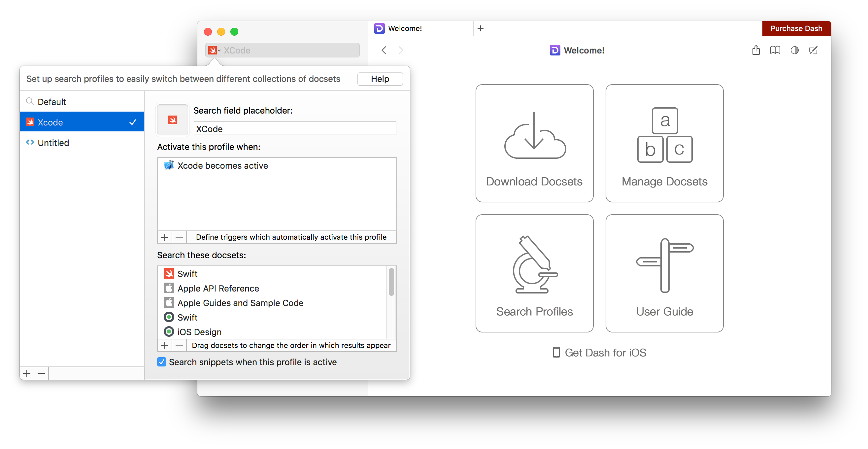Open the annotation editor pencil icon
The height and width of the screenshot is (449, 868).
coord(814,50)
